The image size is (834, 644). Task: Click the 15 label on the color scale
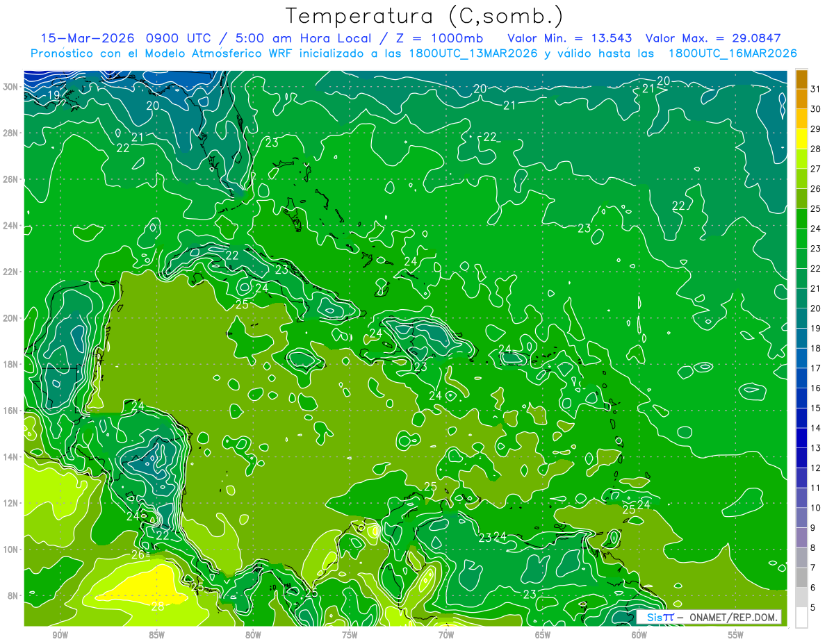815,408
